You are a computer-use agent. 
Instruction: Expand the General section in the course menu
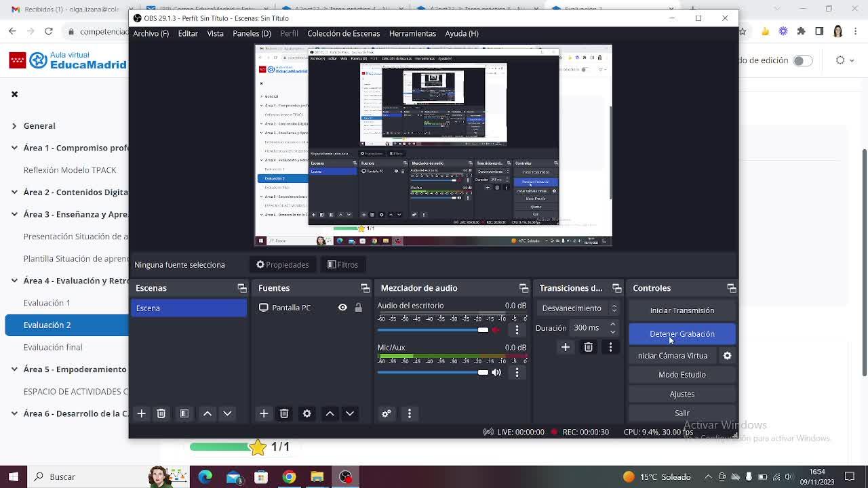[14, 126]
